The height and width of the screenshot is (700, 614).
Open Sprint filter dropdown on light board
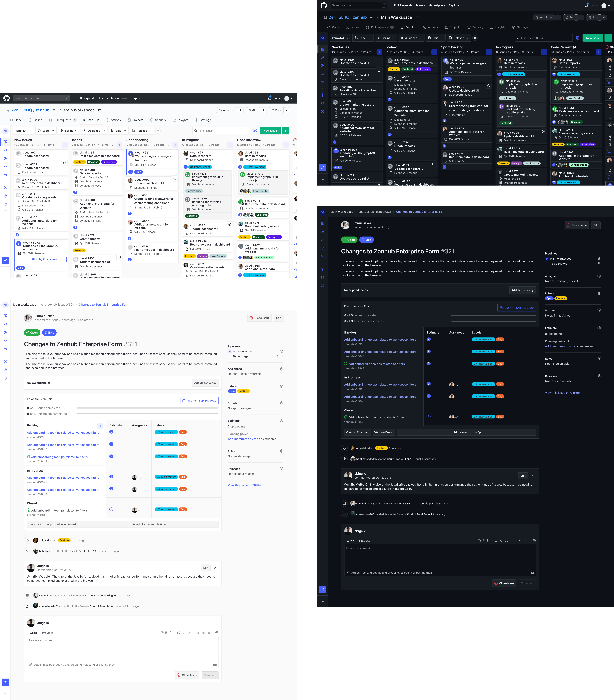[x=68, y=131]
